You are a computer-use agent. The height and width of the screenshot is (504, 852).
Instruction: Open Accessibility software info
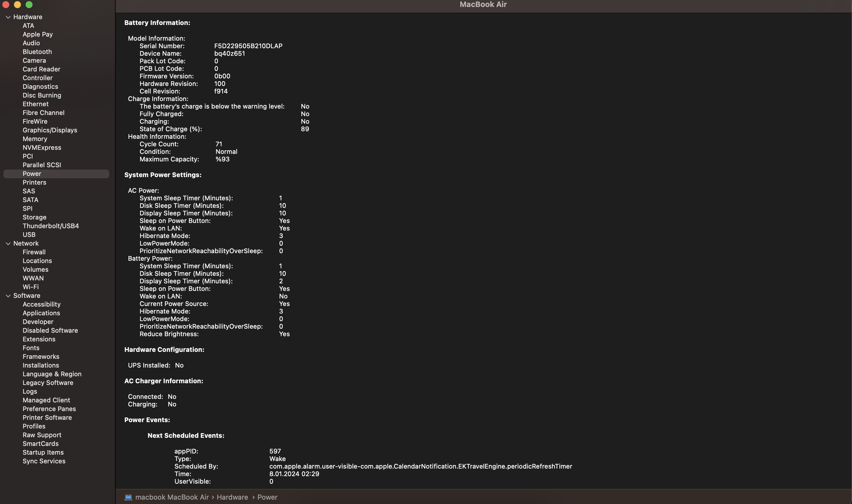pos(42,305)
